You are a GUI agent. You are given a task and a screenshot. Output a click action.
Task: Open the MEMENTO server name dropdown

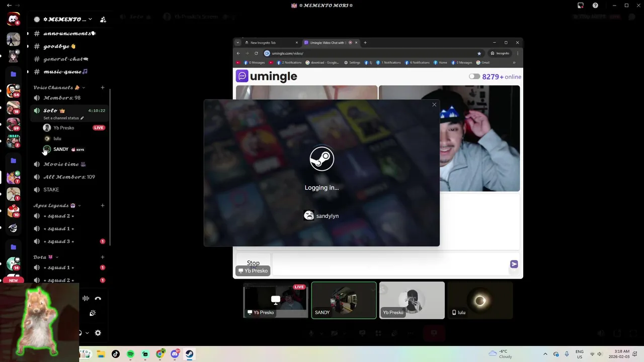coord(90,20)
